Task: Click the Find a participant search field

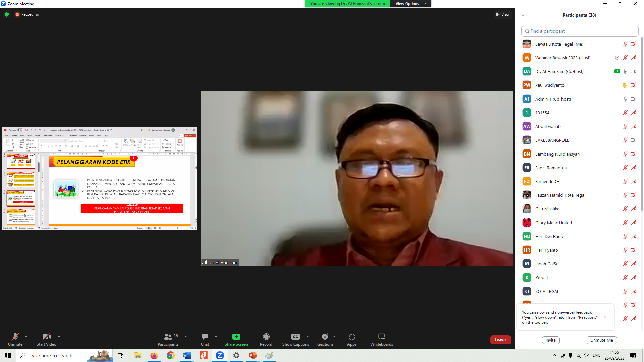Action: coord(580,31)
